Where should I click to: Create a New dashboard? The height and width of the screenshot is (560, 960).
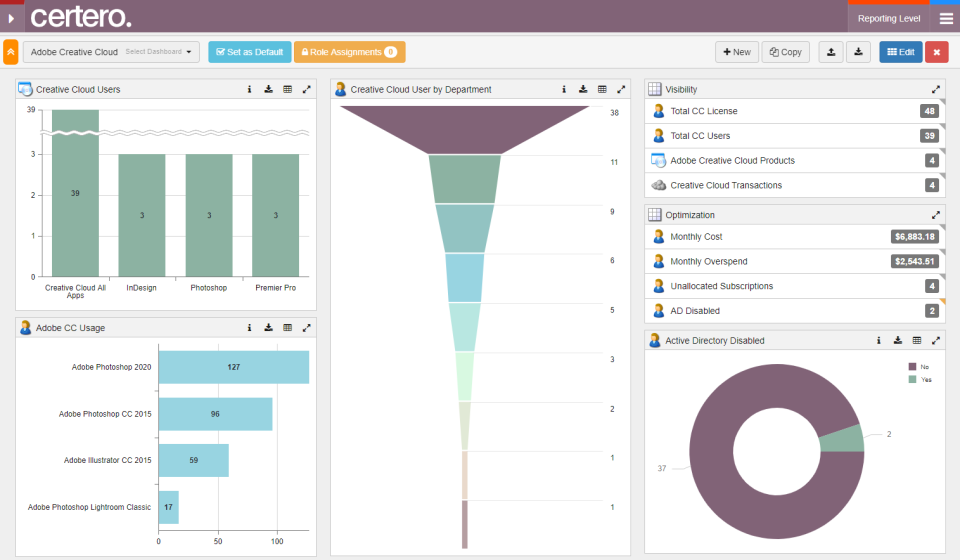pyautogui.click(x=737, y=52)
